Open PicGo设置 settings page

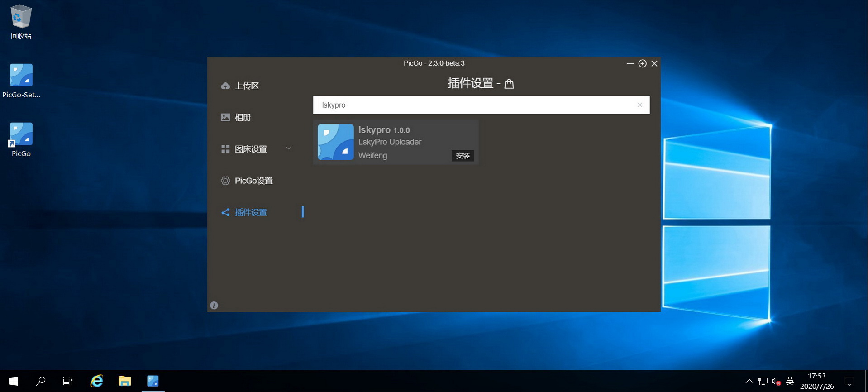(x=253, y=181)
